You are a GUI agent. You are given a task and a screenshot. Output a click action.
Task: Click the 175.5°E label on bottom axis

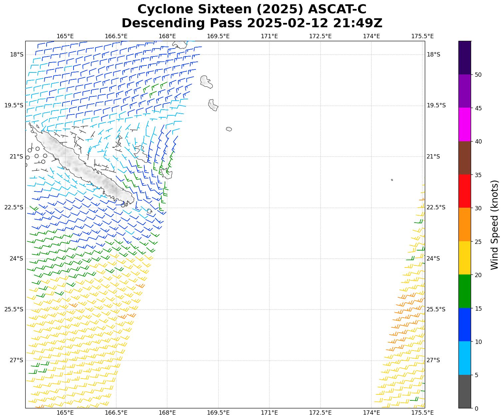422,413
